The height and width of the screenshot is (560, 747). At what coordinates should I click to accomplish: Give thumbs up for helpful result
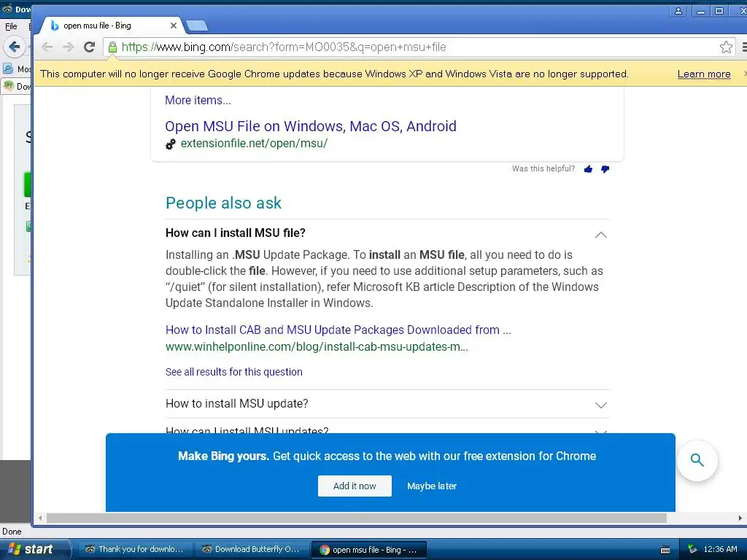pos(589,169)
